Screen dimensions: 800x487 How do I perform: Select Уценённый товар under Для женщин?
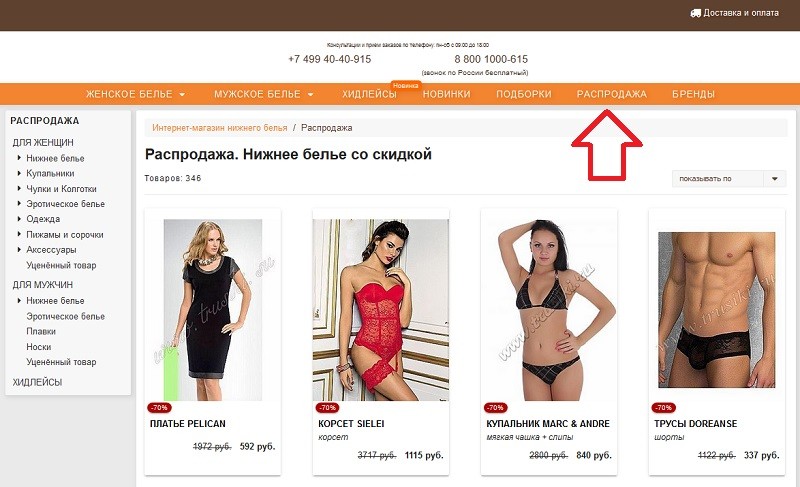click(61, 265)
